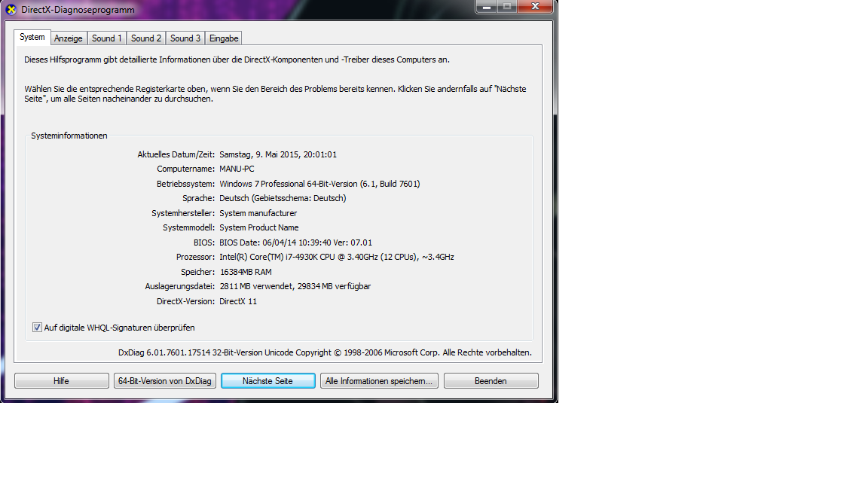Screen dimensions: 868x488
Task: Click the Intel Core i7-4930K processor value
Action: point(337,257)
